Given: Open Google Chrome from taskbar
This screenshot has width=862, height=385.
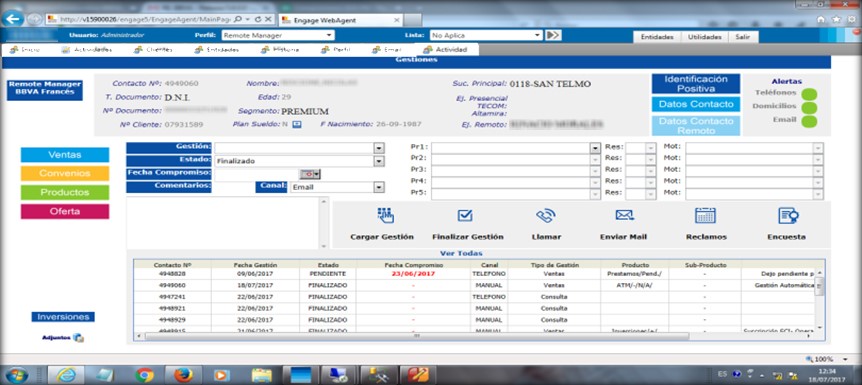Looking at the screenshot, I should (144, 375).
